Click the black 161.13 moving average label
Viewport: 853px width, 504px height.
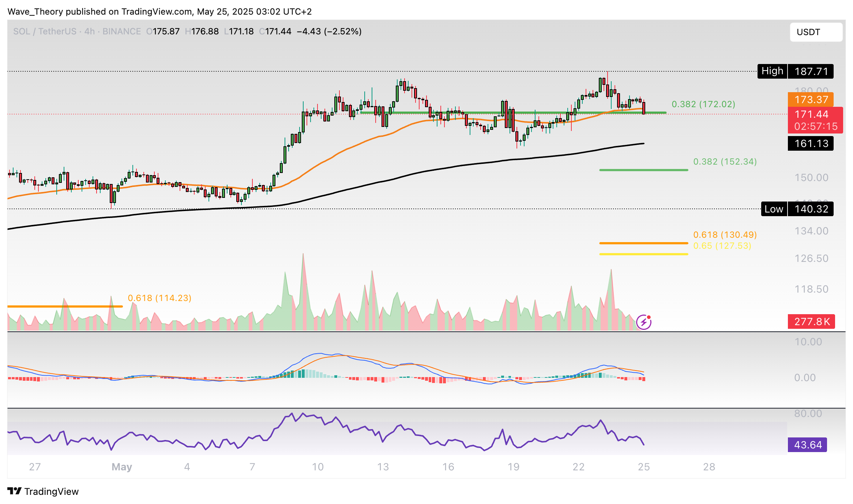coord(811,143)
